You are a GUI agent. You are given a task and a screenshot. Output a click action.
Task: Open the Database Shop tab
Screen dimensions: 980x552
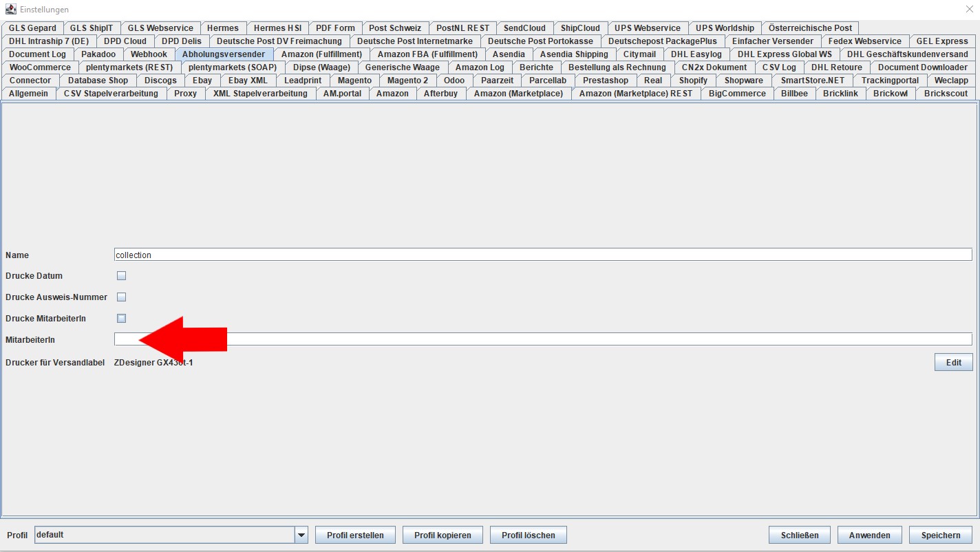(98, 81)
